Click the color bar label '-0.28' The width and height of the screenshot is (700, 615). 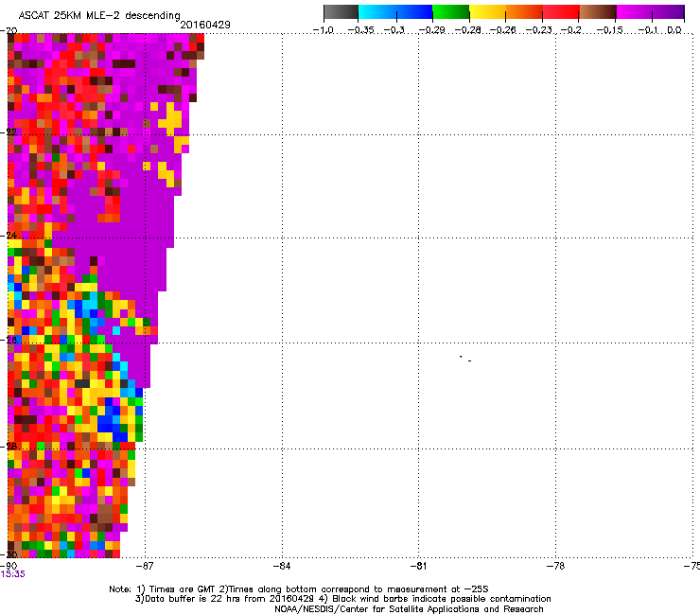point(468,30)
